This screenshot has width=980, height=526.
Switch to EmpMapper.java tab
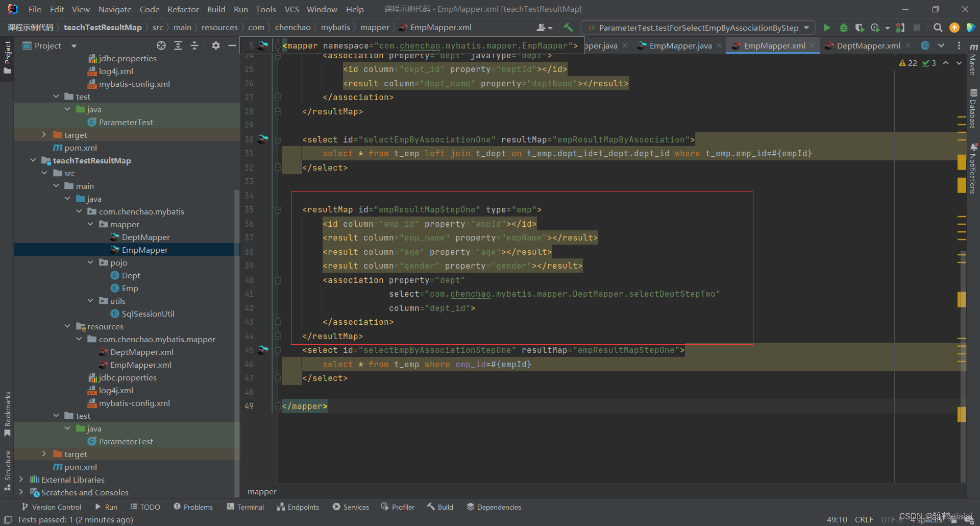pos(680,46)
